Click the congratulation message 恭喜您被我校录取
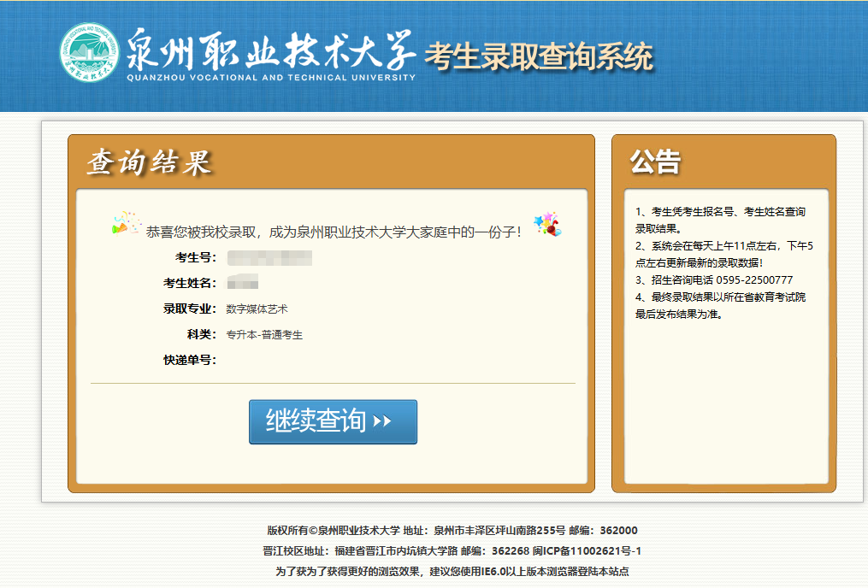868x588 pixels. point(334,232)
